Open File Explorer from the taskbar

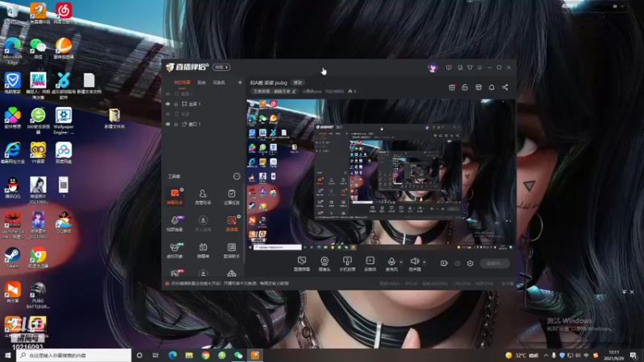pyautogui.click(x=189, y=356)
